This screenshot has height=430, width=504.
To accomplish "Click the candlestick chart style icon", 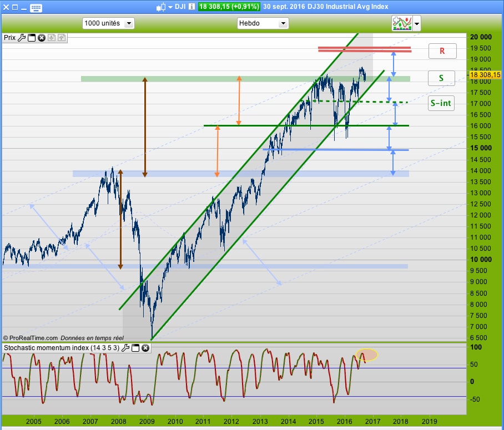I will pyautogui.click(x=161, y=7).
